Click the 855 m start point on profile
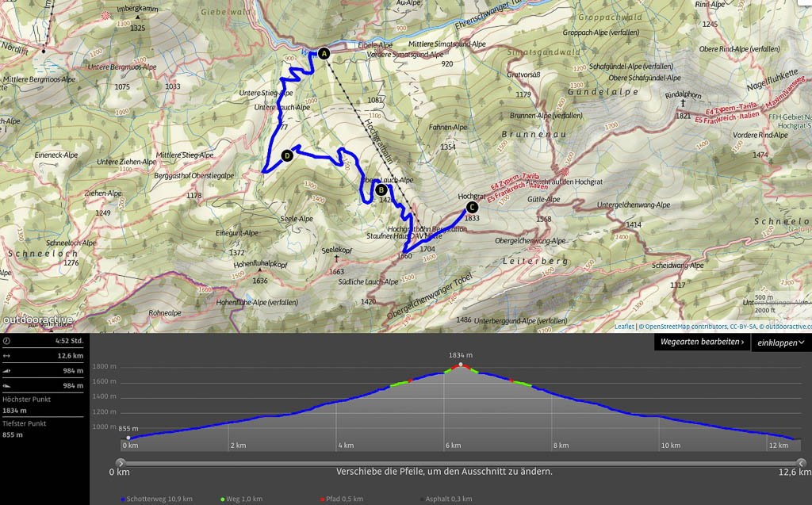 (128, 438)
